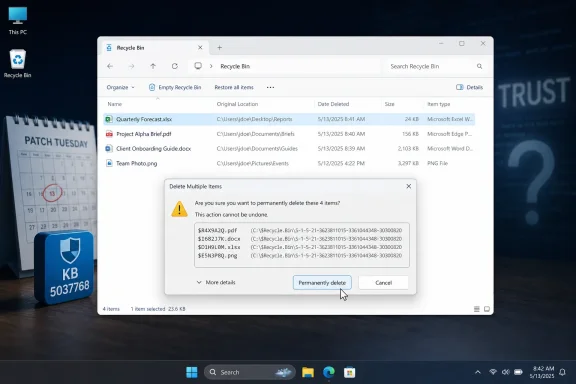
Task: Click $E5N3P8Q.png in the dialog list
Action: pos(217,255)
